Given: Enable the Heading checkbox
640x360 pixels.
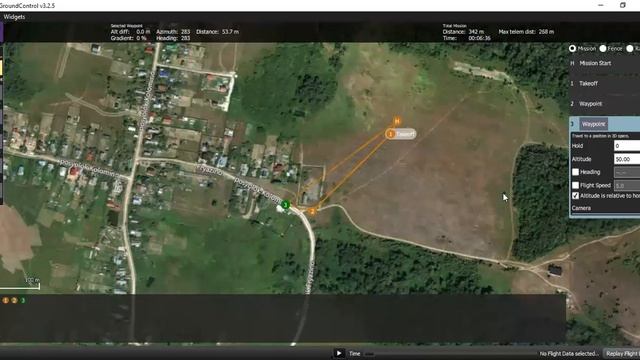Looking at the screenshot, I should 576,172.
